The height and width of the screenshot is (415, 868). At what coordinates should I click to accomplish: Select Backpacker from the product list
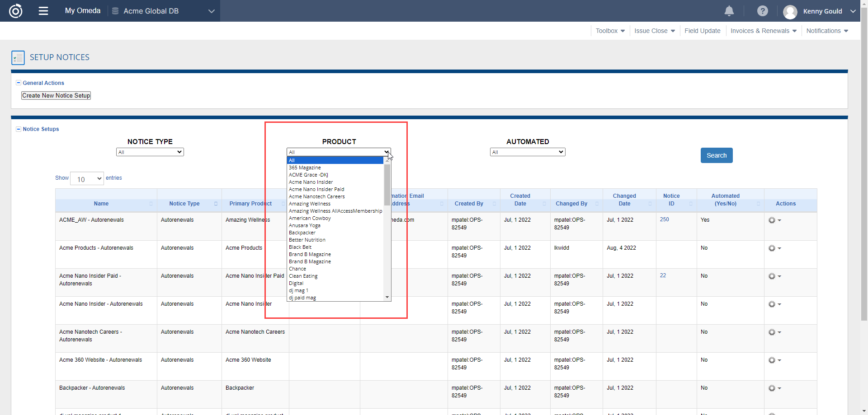tap(302, 233)
